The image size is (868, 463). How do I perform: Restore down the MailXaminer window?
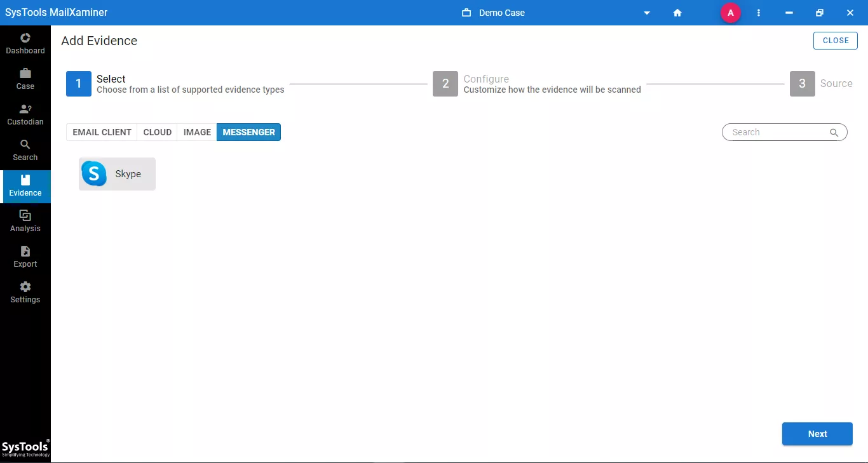click(x=820, y=13)
